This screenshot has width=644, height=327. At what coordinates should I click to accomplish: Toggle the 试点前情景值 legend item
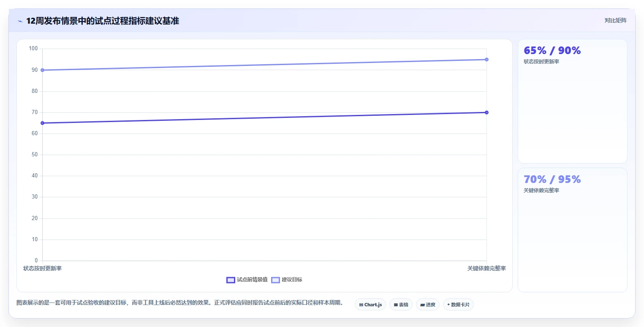247,280
